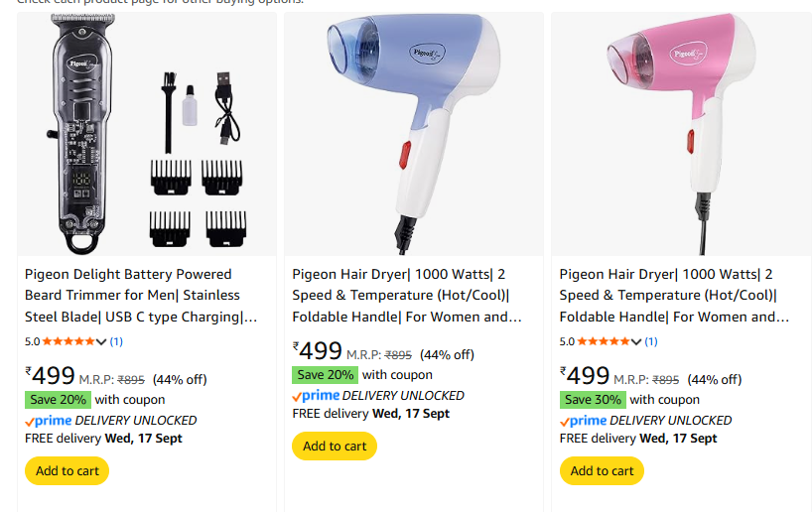View the pink hair dryer review count
Screen dimensions: 812x512
[651, 342]
